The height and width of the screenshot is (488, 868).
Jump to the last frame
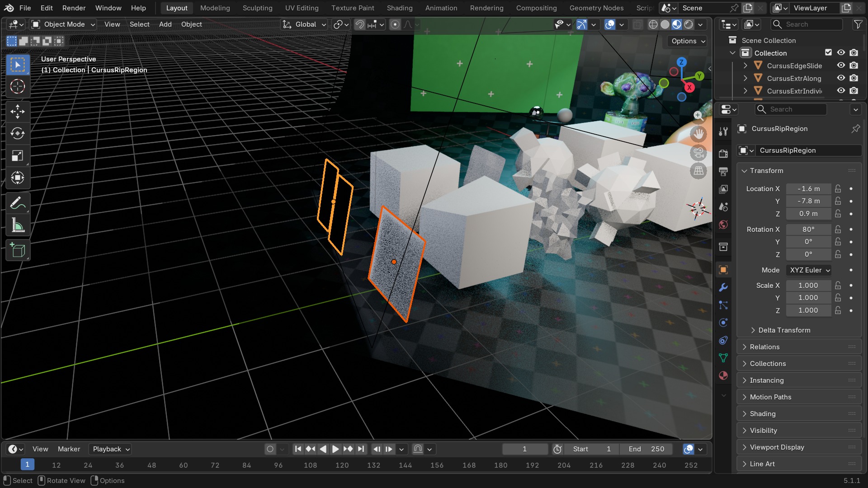361,449
